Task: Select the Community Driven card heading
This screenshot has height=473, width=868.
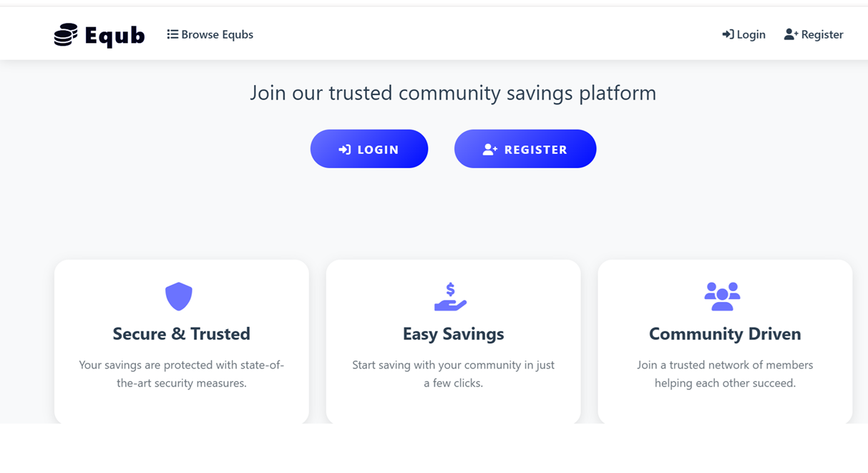Action: pos(725,333)
